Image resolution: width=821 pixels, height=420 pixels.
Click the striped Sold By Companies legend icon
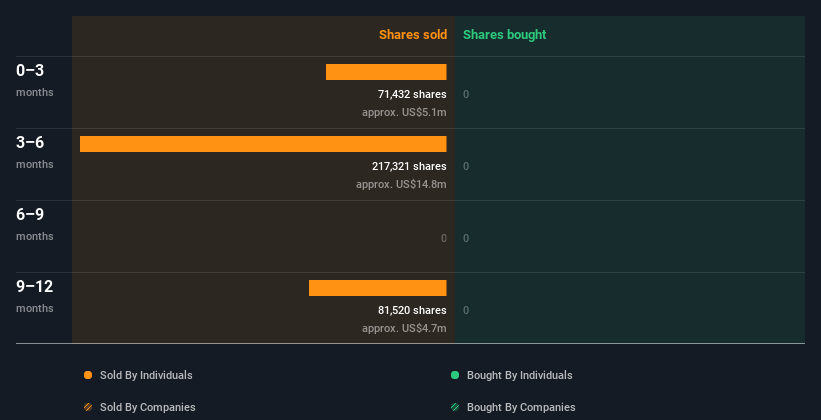[88, 407]
